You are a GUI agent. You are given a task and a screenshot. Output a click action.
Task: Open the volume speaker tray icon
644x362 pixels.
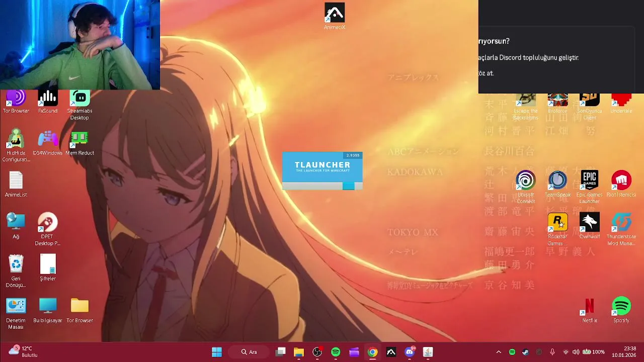point(576,352)
